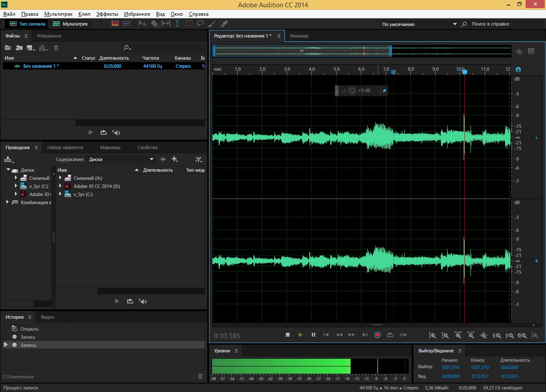Viewport: 546px width, 392px height.
Task: Open the Содержание Диски dropdown
Action: pos(121,159)
